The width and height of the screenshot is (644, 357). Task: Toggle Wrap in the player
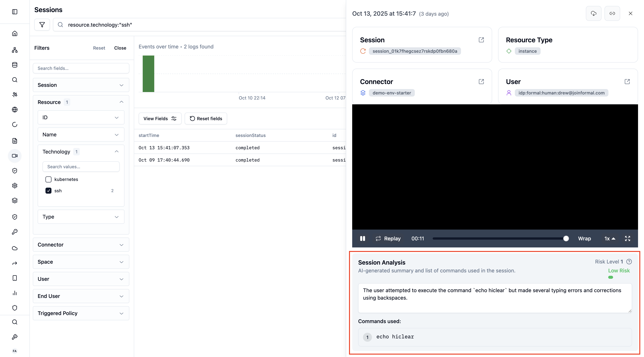click(584, 238)
